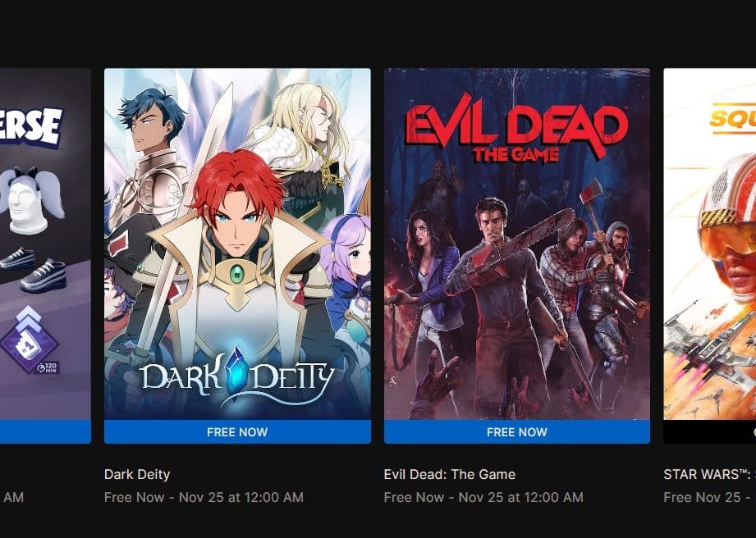Click FREE NOW banner under Evil Dead
This screenshot has width=756, height=538.
[x=517, y=431]
